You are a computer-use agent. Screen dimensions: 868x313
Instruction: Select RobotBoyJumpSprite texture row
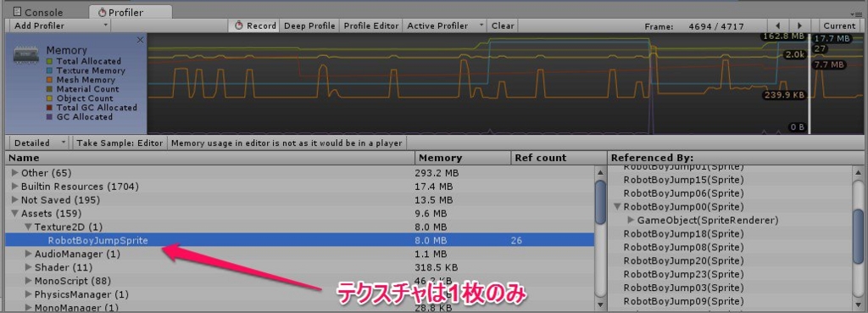(299, 240)
